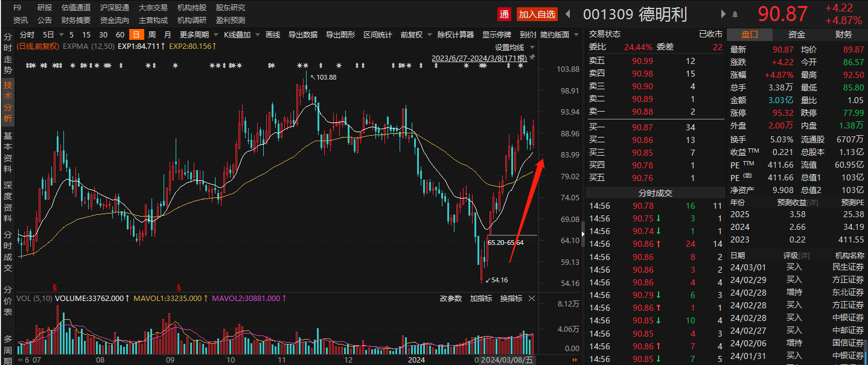Switch to weekly 周 K-line
868x365 pixels.
[152, 34]
